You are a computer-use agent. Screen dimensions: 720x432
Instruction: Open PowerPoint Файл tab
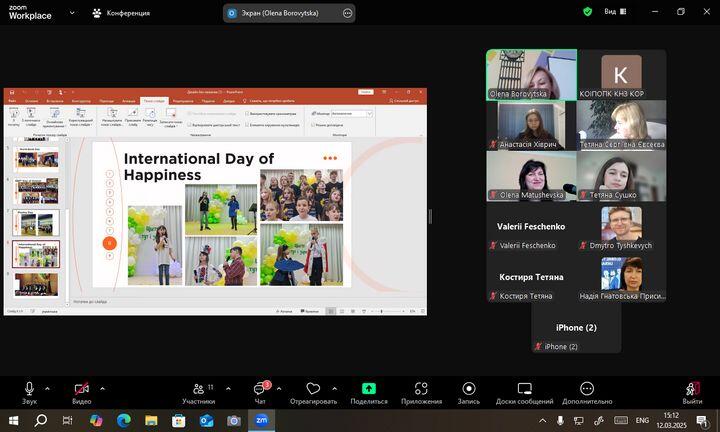click(x=12, y=101)
